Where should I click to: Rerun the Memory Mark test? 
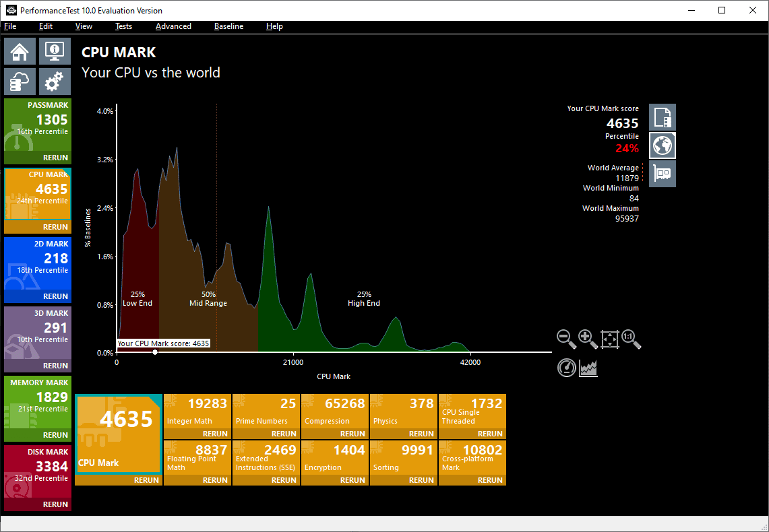pyautogui.click(x=38, y=435)
